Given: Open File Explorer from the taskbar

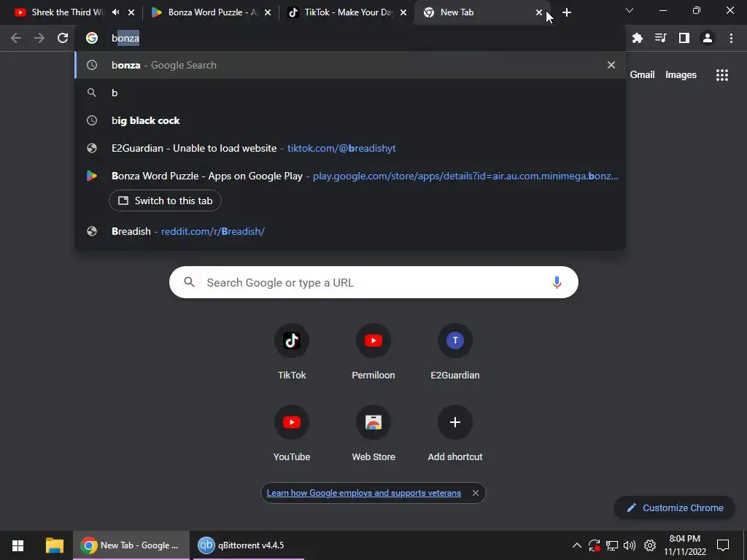Looking at the screenshot, I should [54, 545].
